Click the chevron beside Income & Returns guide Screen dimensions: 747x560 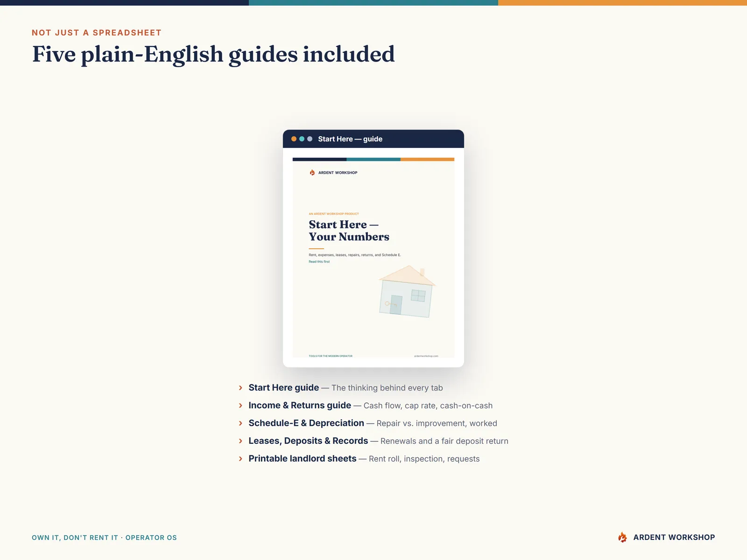pos(240,406)
